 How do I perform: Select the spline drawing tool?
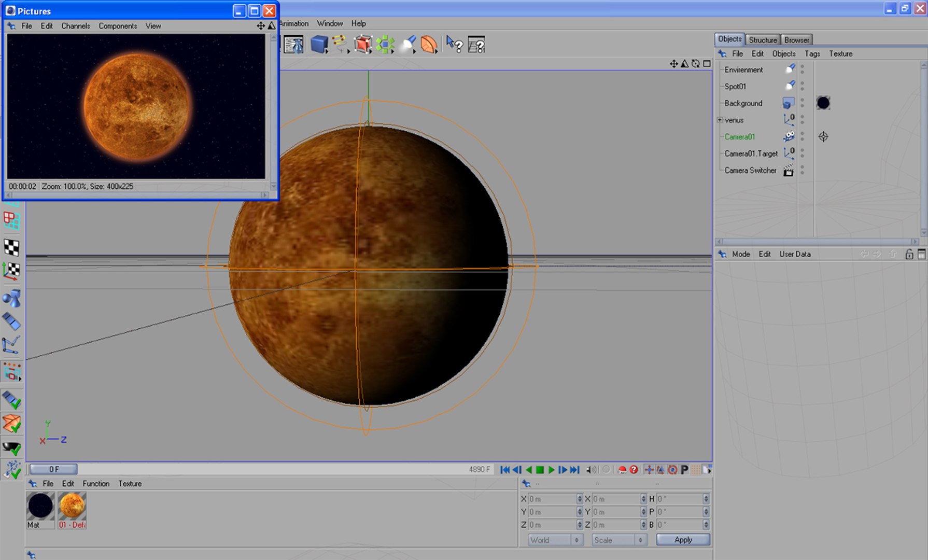(x=340, y=44)
